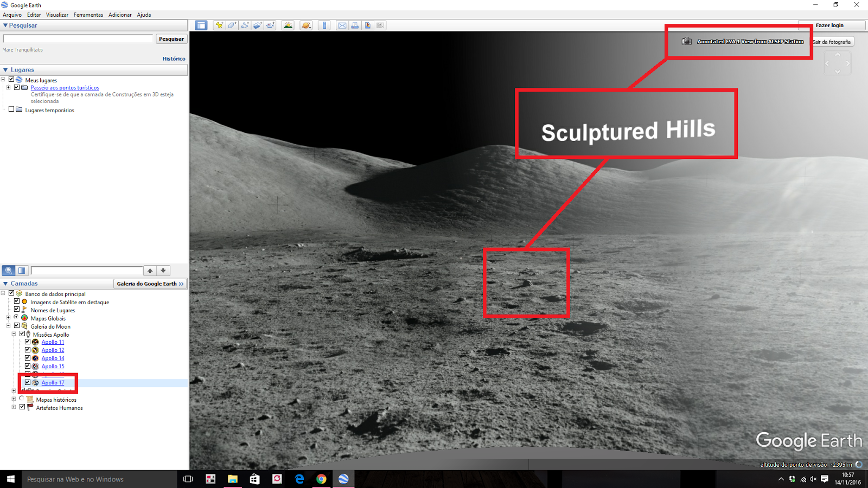Viewport: 868px width, 488px height.
Task: Add a path from the toolbar
Action: coord(245,25)
